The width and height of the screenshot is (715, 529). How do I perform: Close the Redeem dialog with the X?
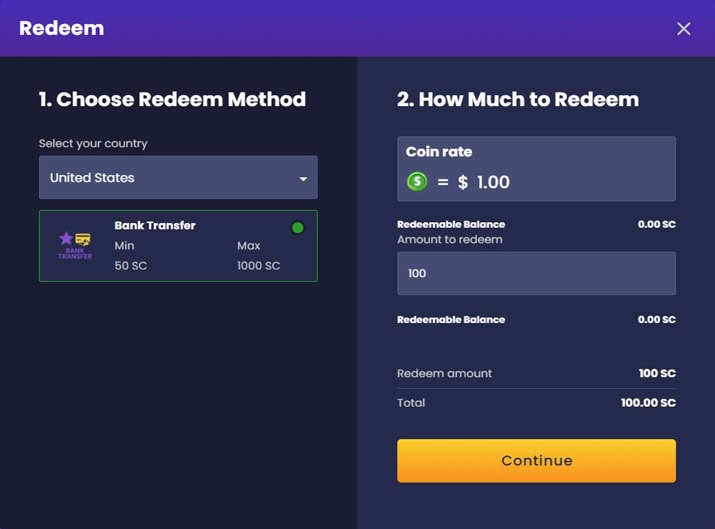point(684,29)
